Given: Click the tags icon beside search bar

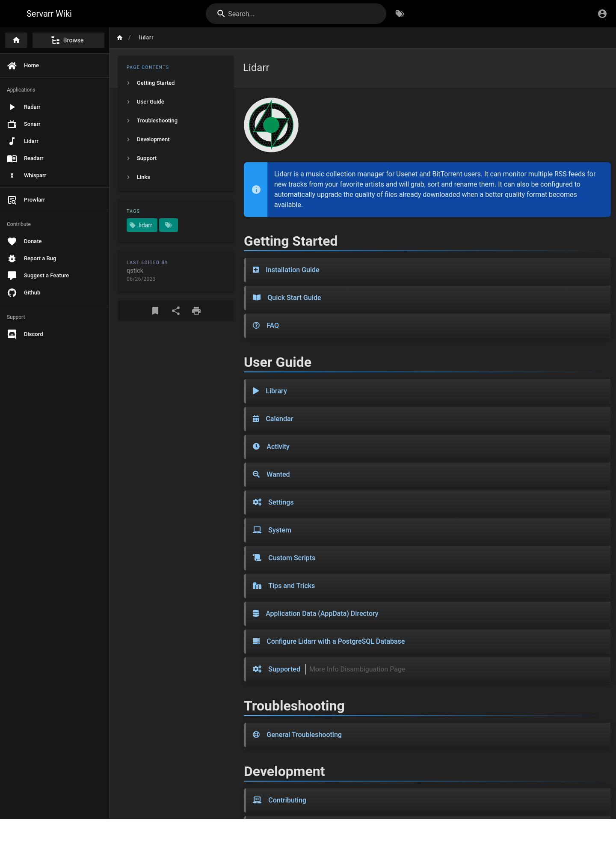Looking at the screenshot, I should (x=400, y=14).
